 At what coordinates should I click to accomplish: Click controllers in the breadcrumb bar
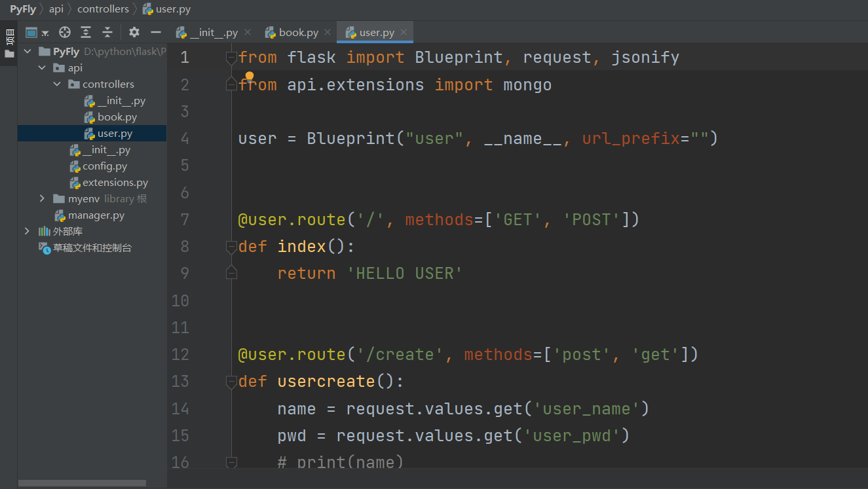103,9
